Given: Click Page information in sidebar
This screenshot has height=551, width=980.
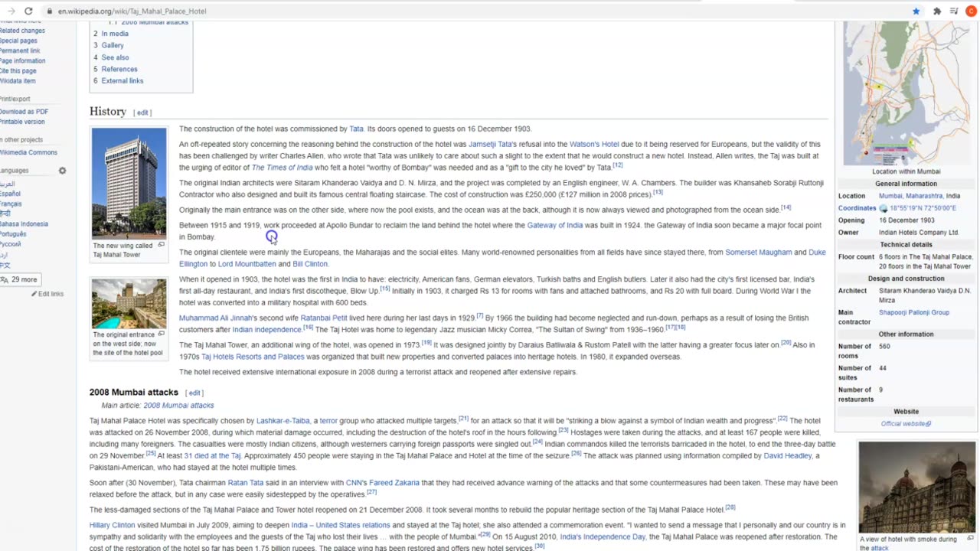Looking at the screenshot, I should (x=22, y=61).
